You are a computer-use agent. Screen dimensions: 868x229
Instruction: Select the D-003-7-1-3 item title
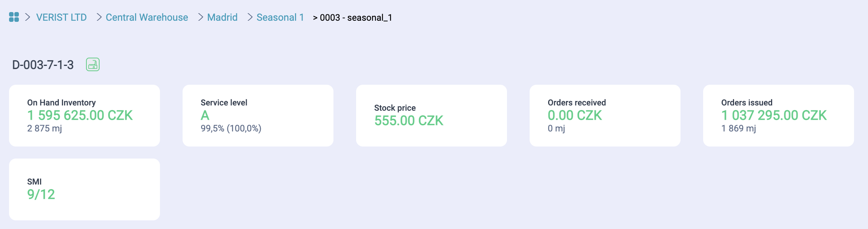coord(43,65)
